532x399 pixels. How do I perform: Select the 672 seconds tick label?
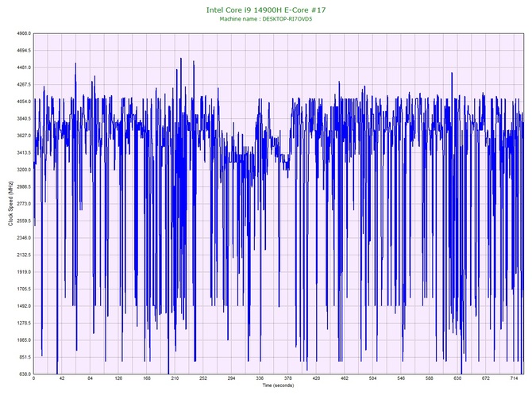[486, 378]
